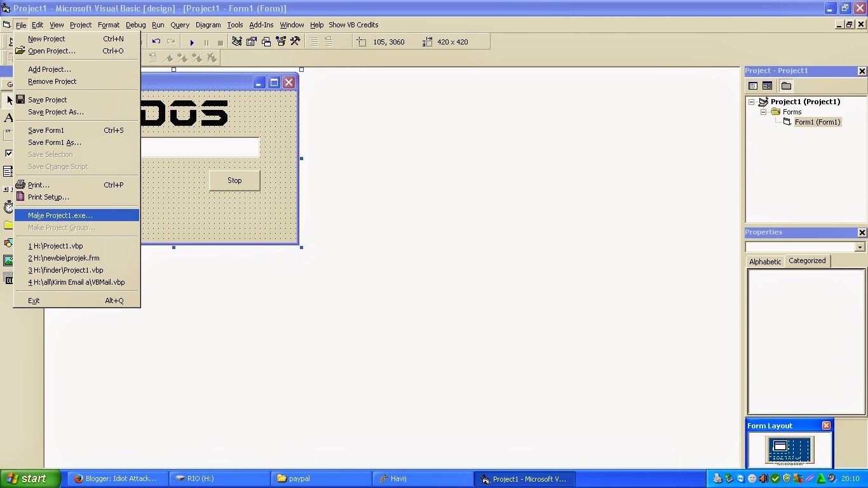Select the Pointer tool in the toolbox
868x488 pixels.
[9, 100]
